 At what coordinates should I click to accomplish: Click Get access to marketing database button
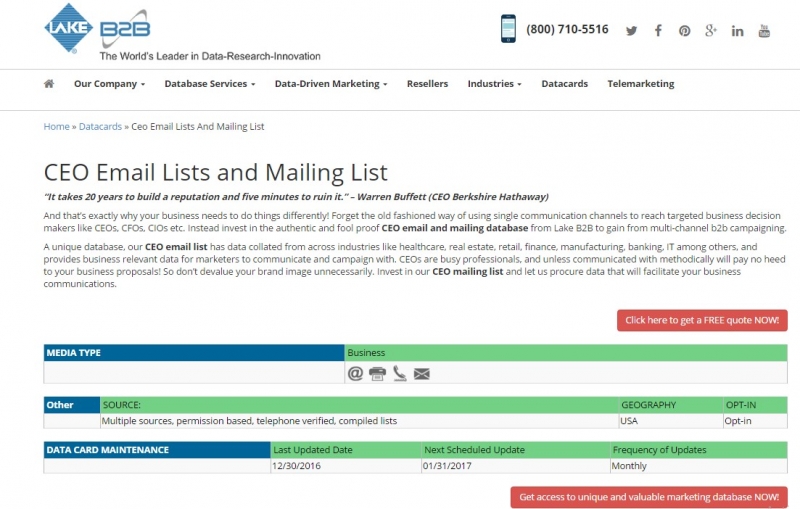click(649, 497)
